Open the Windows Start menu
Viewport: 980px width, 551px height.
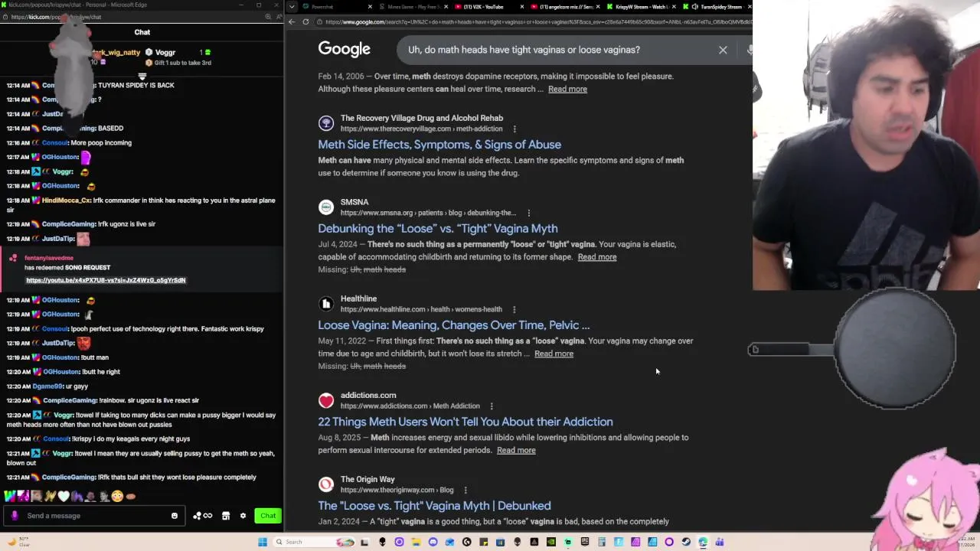[263, 542]
